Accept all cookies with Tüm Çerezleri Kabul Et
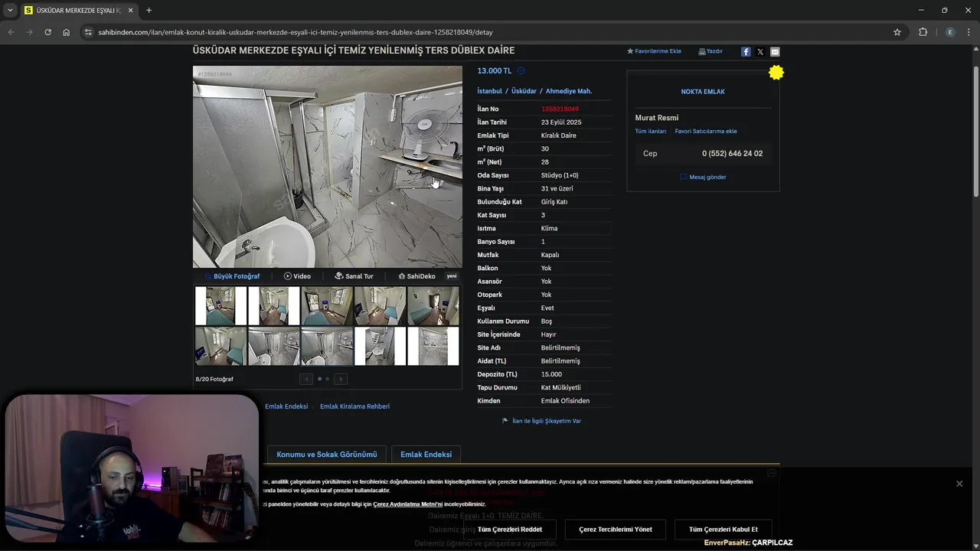This screenshot has height=551, width=980. [x=724, y=530]
